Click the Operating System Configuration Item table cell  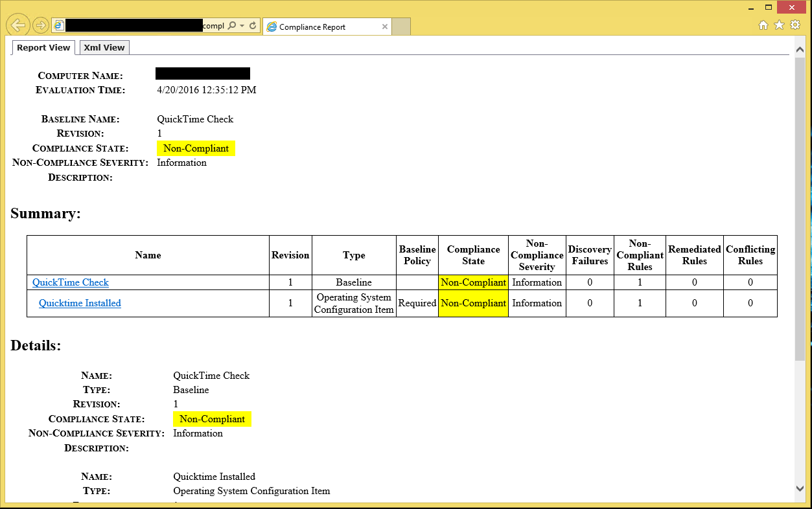click(x=354, y=303)
